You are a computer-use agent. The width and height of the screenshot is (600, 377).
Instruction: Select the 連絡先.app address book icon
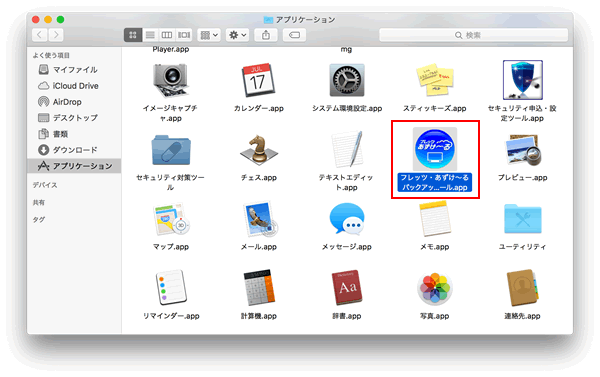(x=523, y=288)
